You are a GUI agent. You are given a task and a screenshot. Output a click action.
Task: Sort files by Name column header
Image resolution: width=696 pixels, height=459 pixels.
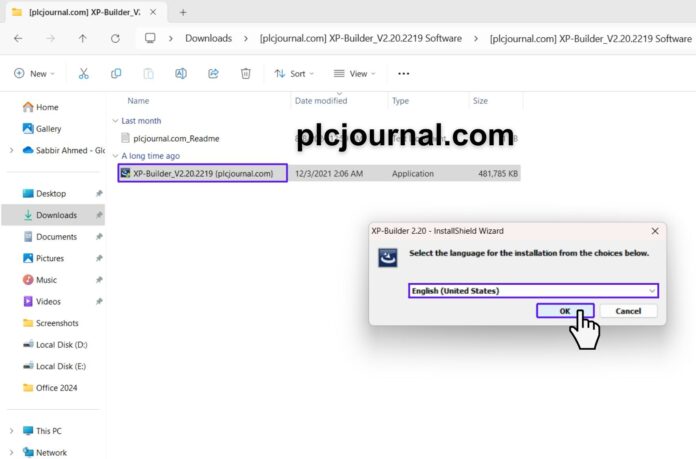tap(138, 101)
